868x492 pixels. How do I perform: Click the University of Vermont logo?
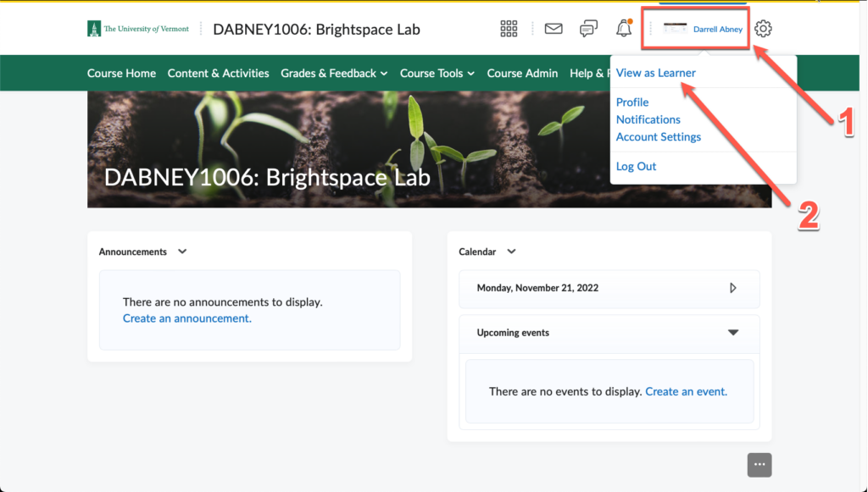pos(137,27)
